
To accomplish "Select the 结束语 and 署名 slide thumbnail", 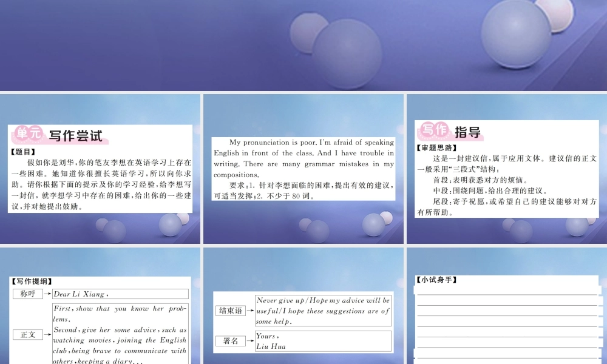I will pos(303,306).
